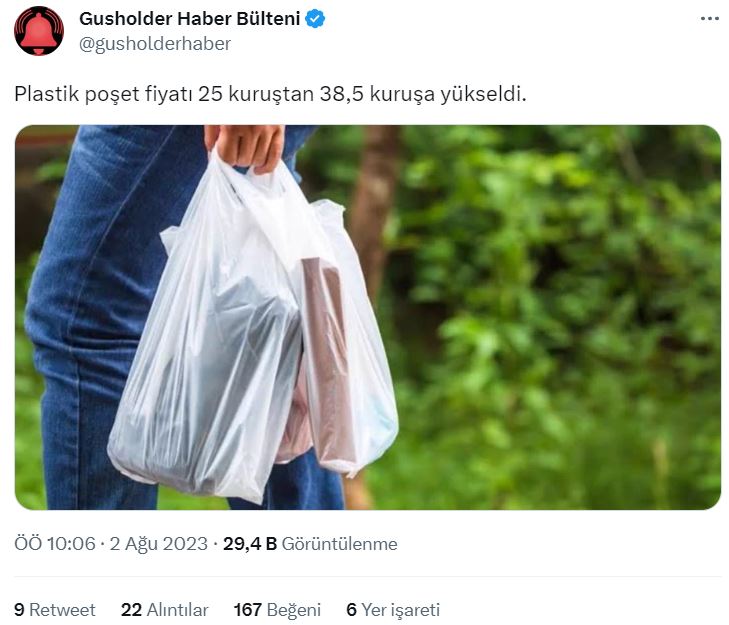This screenshot has height=625, width=729.
Task: Click the ÖÖ 10:06 timestamp
Action: [x=55, y=544]
